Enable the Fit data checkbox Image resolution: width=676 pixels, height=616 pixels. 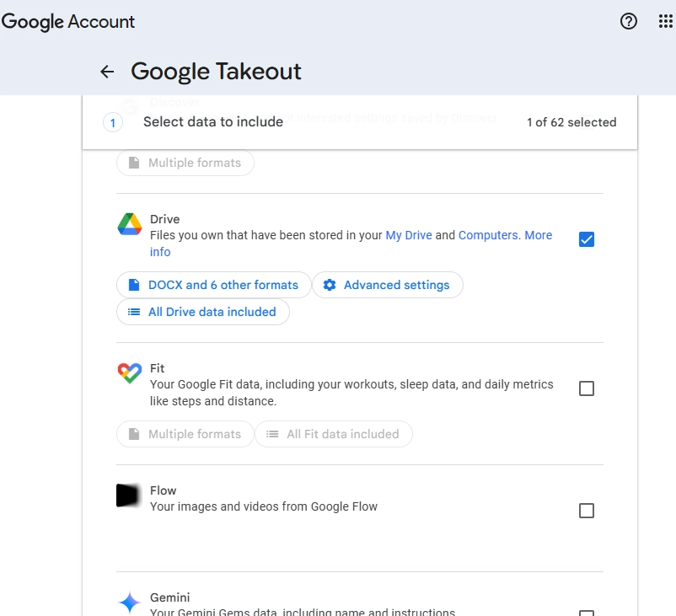(587, 388)
